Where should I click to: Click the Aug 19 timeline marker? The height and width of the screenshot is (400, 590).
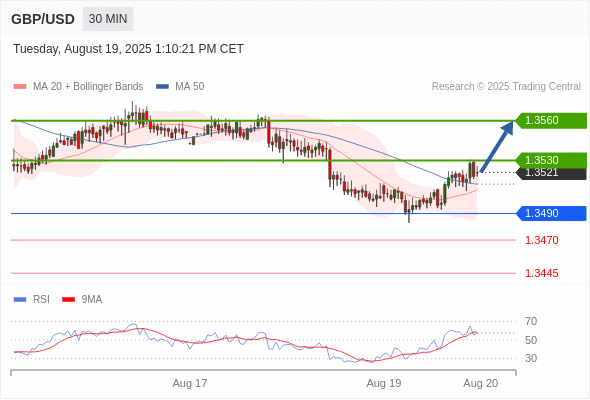pos(384,383)
